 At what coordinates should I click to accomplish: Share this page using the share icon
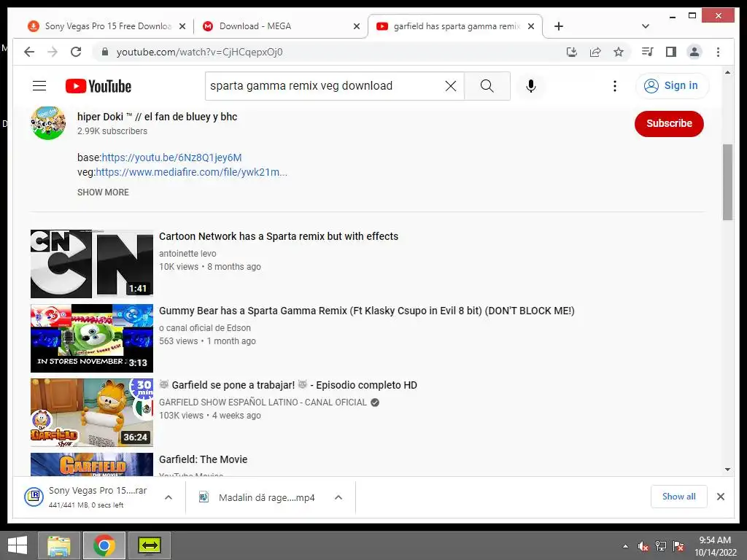[x=595, y=52]
